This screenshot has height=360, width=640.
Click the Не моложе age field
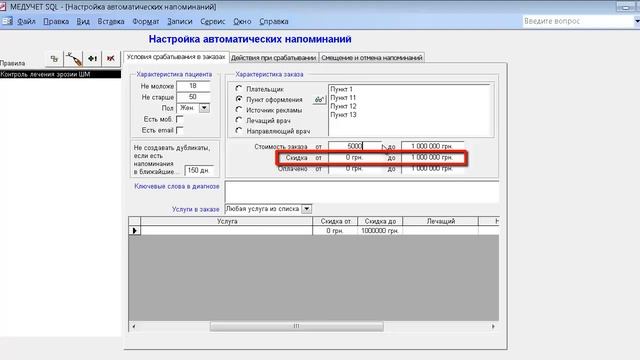(193, 86)
